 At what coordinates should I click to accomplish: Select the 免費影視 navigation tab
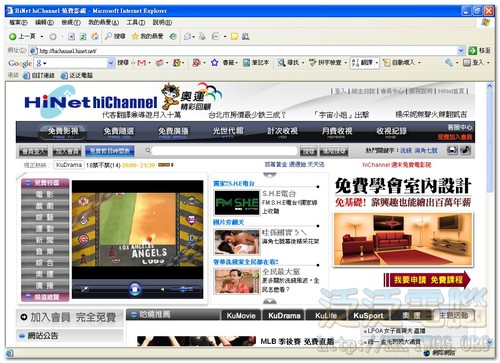(63, 132)
